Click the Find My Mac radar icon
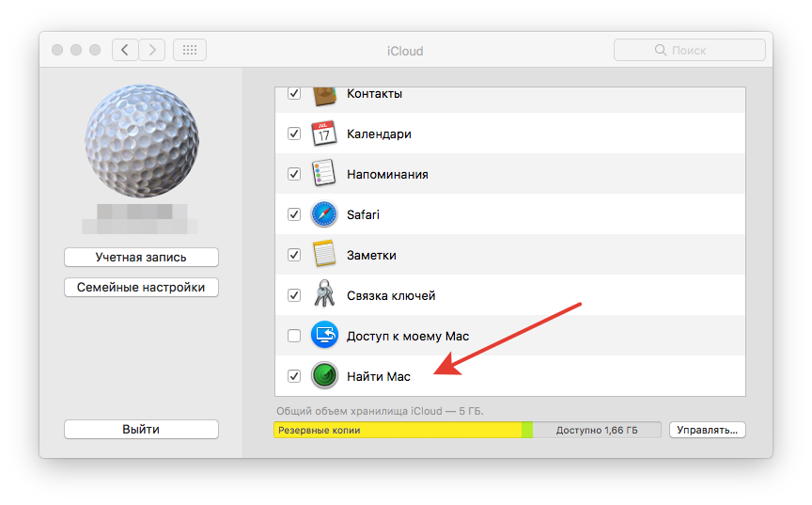812x505 pixels. (324, 375)
